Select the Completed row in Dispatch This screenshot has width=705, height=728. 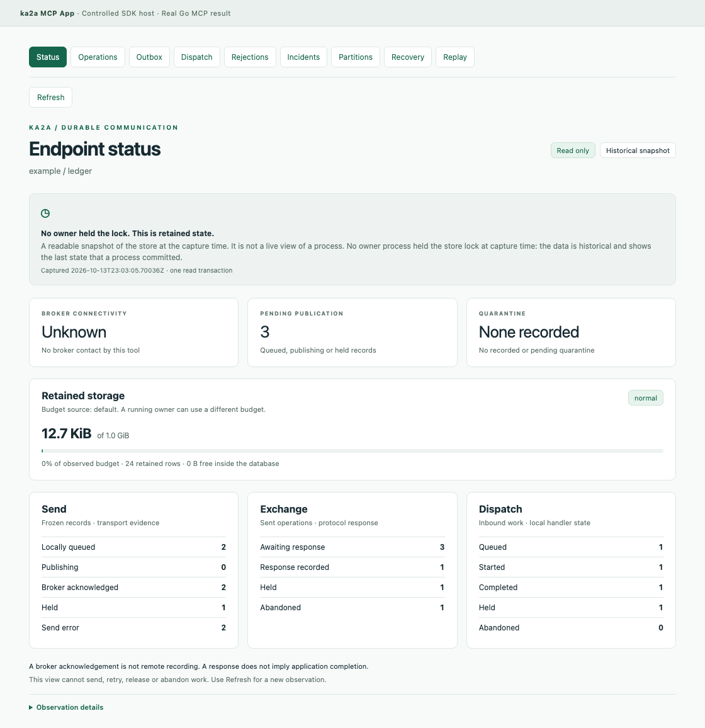[x=571, y=588]
